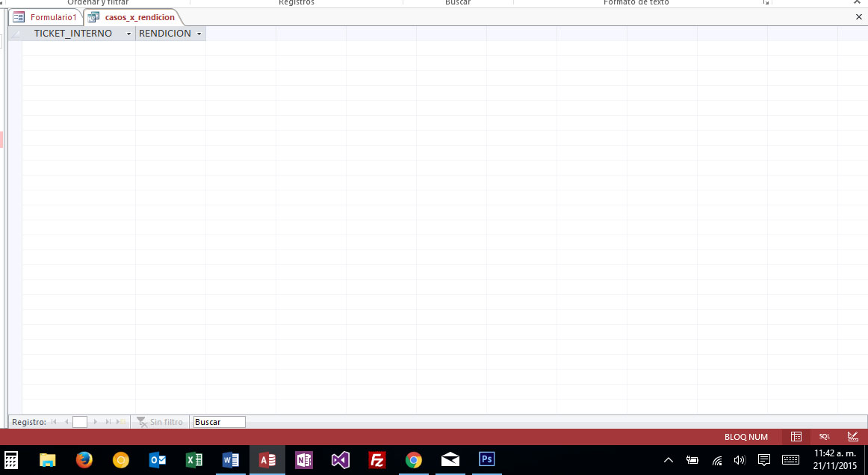Image resolution: width=868 pixels, height=475 pixels.
Task: Open Outlook from the taskbar
Action: pos(157,460)
